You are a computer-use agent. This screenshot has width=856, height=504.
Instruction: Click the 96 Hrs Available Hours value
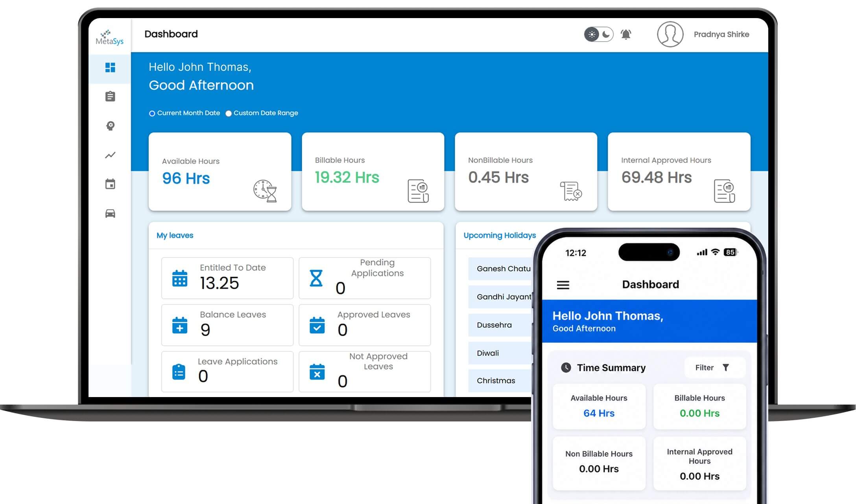point(186,178)
